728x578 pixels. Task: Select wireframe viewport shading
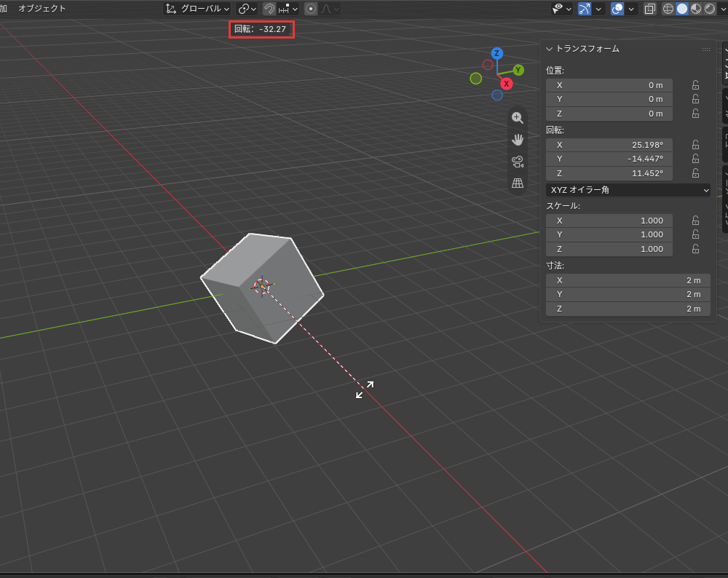(668, 9)
